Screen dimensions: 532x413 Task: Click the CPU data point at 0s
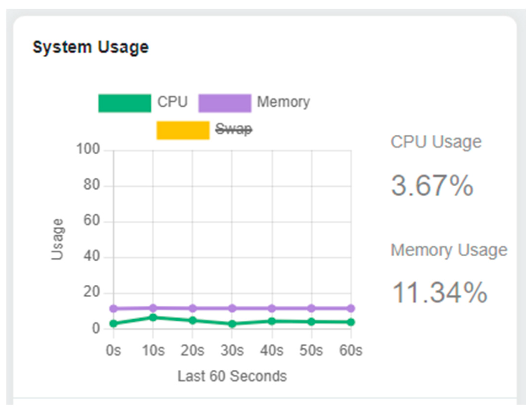pyautogui.click(x=113, y=324)
